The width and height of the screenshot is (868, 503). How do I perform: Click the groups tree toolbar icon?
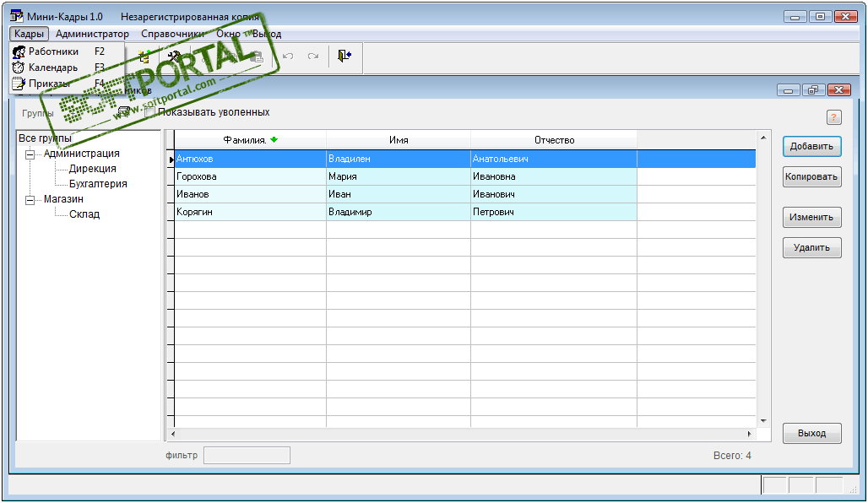pos(144,57)
